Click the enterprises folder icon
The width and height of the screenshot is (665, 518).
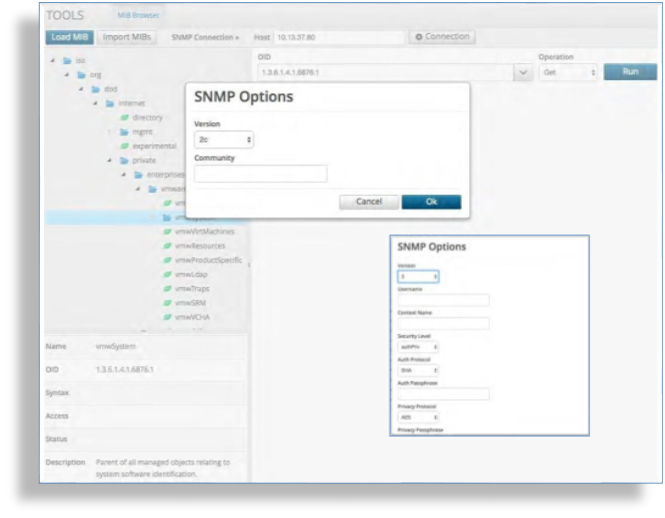click(139, 175)
